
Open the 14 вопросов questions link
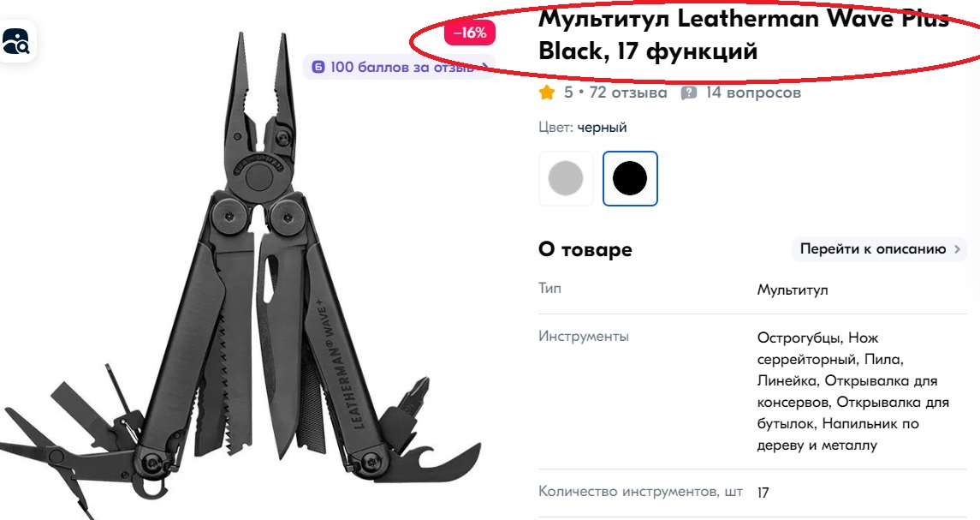pyautogui.click(x=753, y=93)
